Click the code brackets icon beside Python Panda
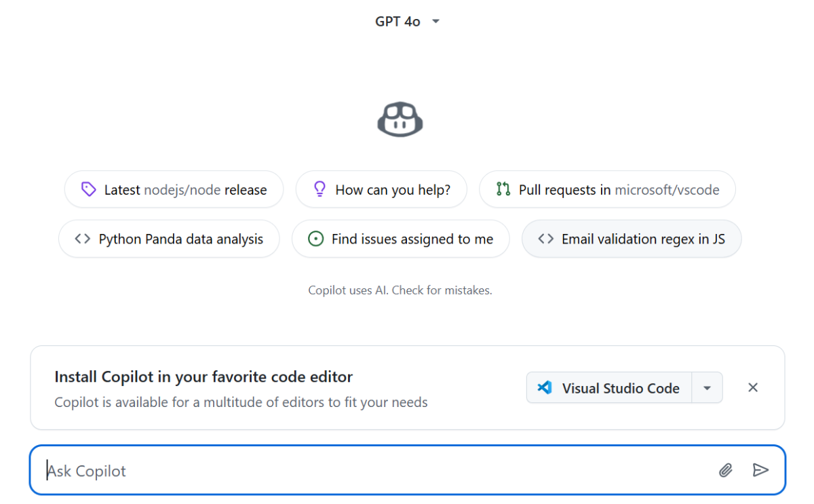This screenshot has height=504, width=814. 83,239
